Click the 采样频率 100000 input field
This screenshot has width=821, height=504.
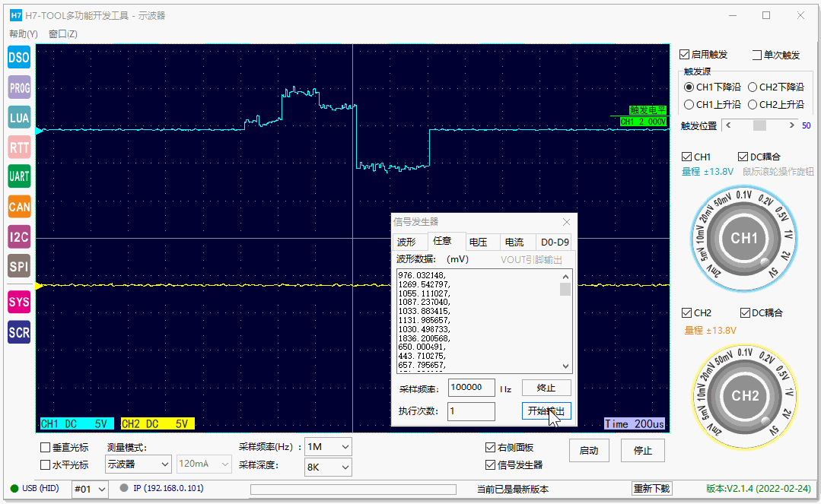coord(471,387)
